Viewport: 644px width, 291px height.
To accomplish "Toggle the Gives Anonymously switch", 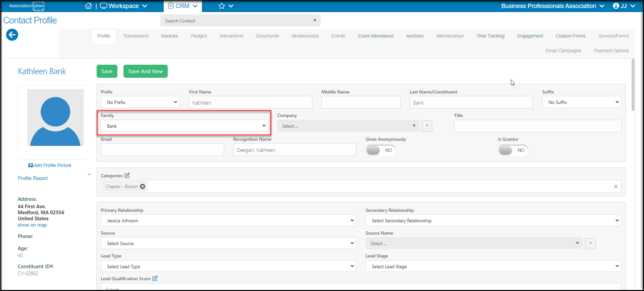I will [x=380, y=150].
